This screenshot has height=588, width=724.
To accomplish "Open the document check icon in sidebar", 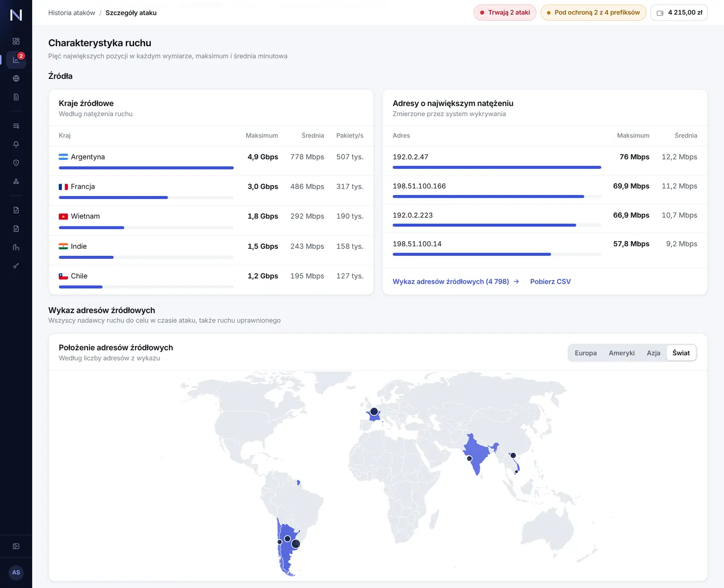I will point(16,210).
